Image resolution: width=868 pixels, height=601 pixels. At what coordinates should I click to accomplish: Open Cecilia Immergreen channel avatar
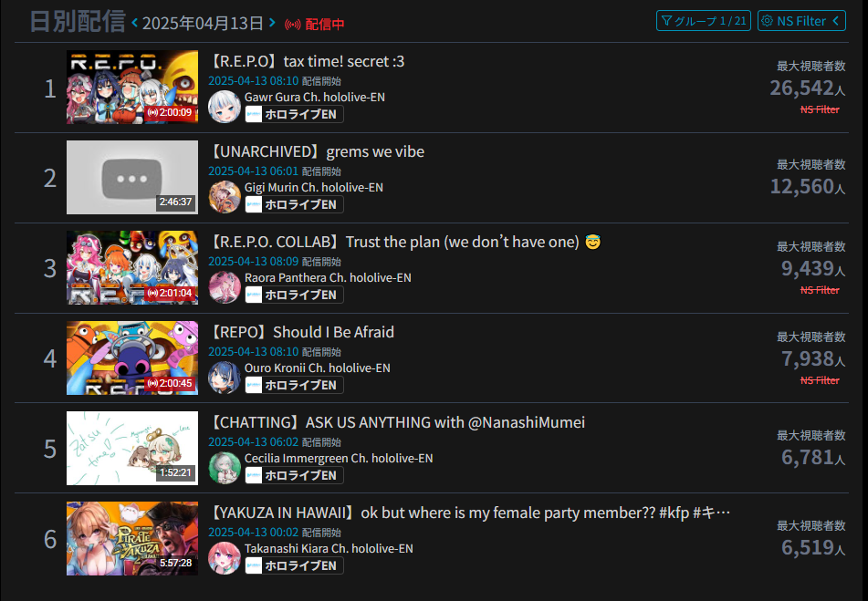point(225,467)
